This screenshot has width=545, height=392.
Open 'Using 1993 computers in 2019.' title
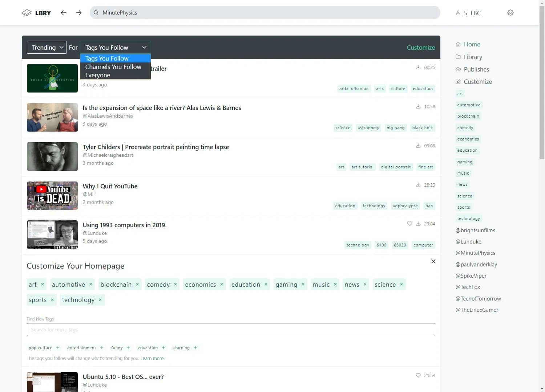coord(125,225)
